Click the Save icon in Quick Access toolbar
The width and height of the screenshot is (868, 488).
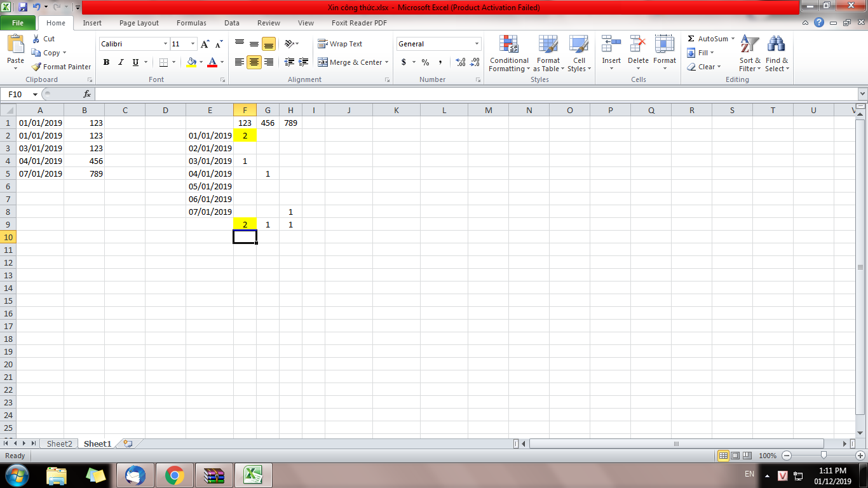(23, 7)
